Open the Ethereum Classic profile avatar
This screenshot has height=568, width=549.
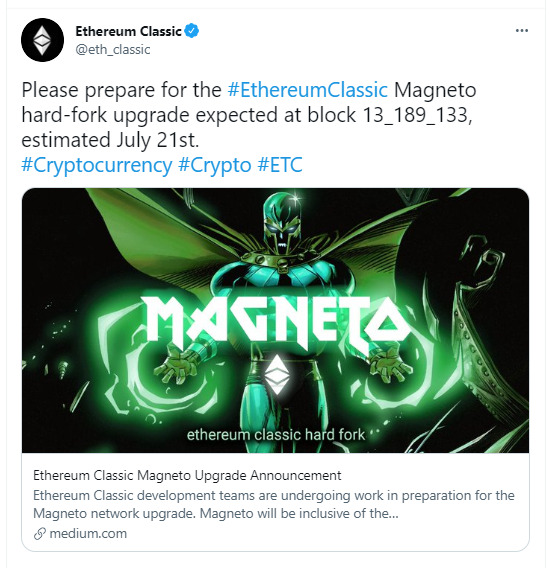(x=42, y=40)
